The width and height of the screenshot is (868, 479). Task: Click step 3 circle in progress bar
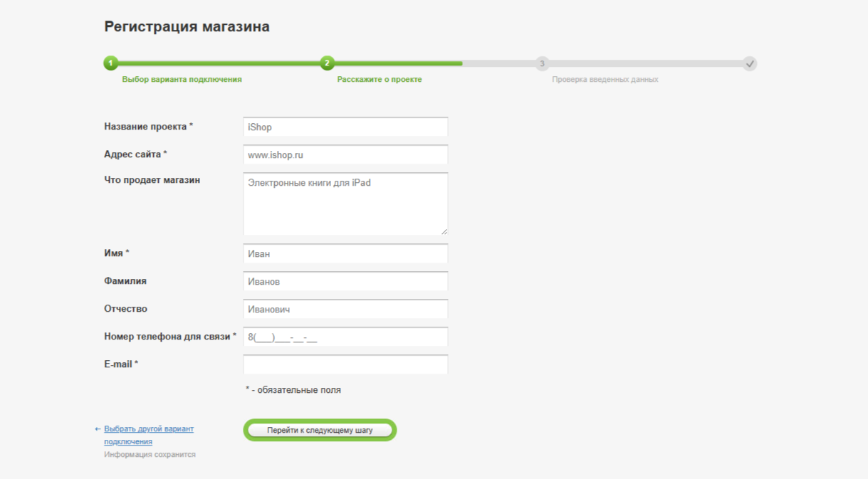pos(542,63)
